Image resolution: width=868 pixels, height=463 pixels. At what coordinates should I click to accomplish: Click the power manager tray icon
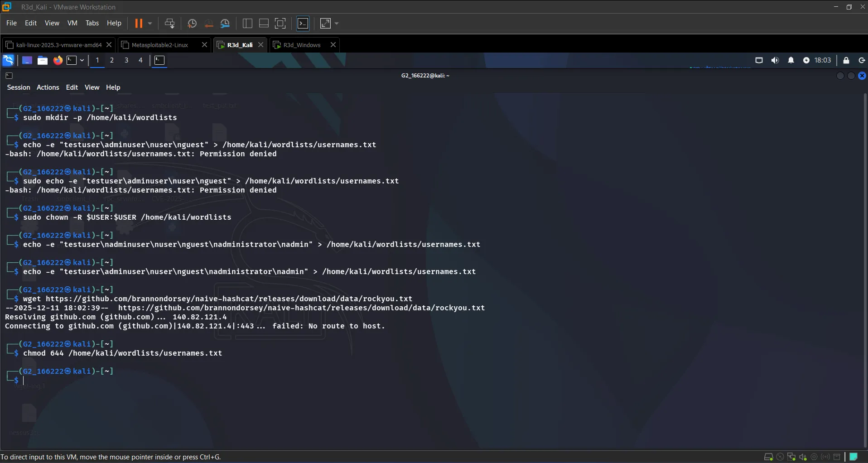tap(806, 60)
